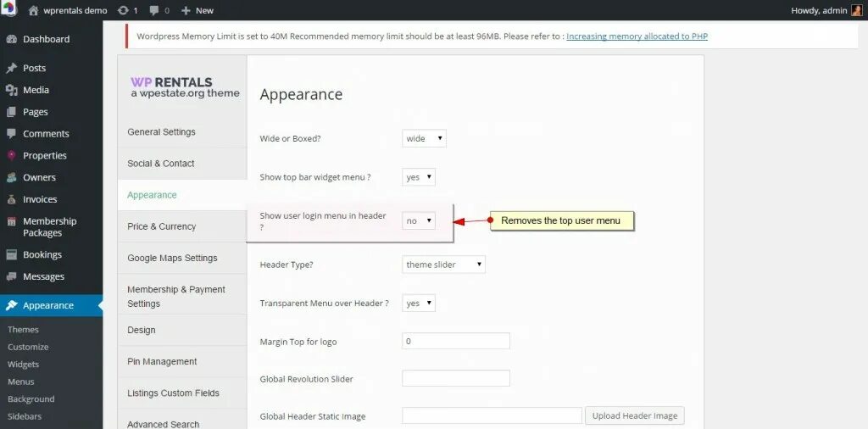Open Transparent Menu over Header dropdown
This screenshot has width=868, height=429.
coord(419,304)
